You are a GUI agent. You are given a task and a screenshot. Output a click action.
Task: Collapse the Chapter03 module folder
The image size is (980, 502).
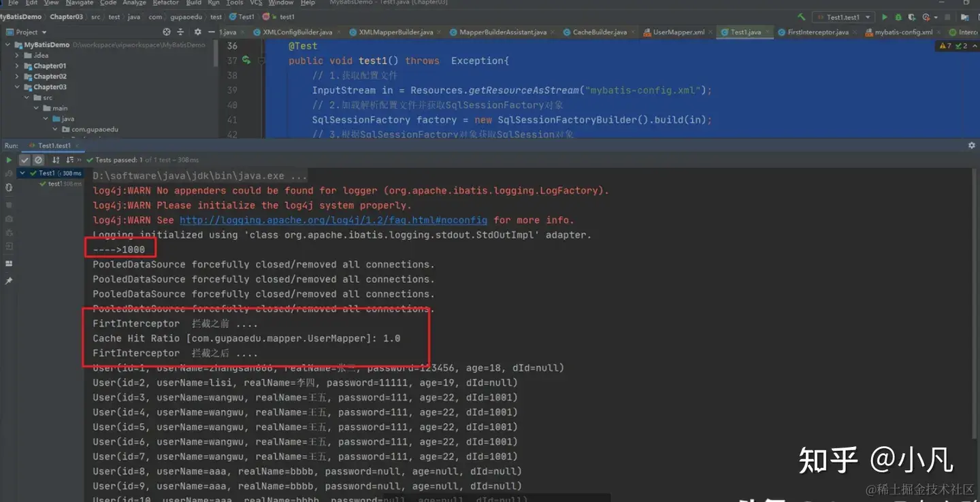pos(17,87)
